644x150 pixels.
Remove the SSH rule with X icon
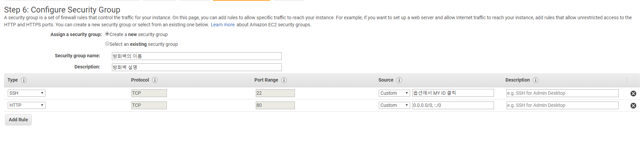tap(633, 94)
